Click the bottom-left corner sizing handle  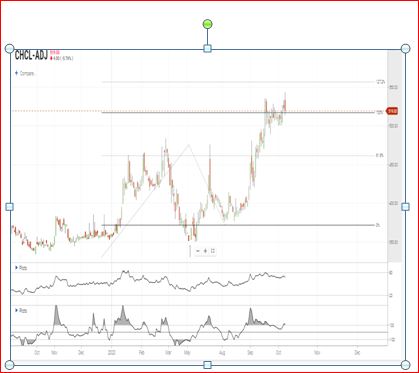point(10,365)
